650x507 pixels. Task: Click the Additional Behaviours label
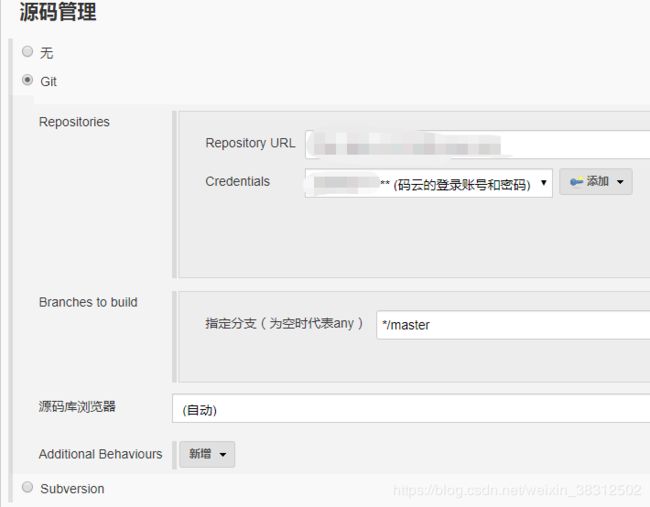(100, 454)
